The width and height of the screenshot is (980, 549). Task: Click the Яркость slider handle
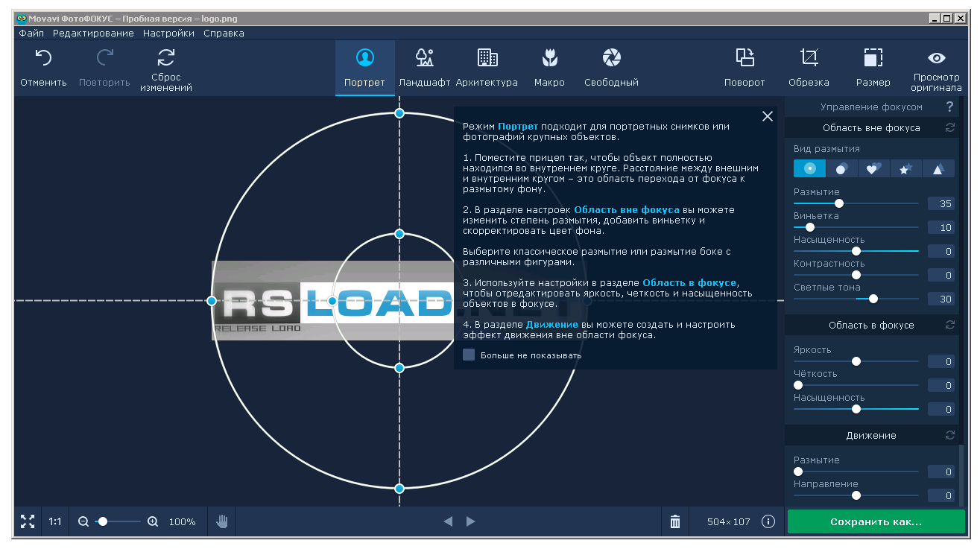[856, 361]
